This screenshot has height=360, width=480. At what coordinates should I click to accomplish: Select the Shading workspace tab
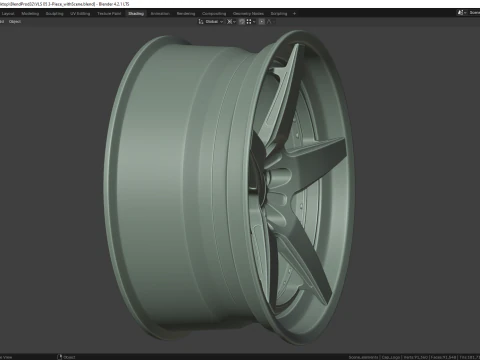tap(136, 14)
